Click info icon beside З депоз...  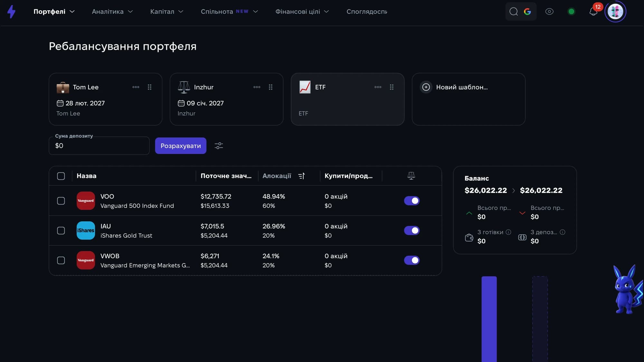(x=563, y=232)
